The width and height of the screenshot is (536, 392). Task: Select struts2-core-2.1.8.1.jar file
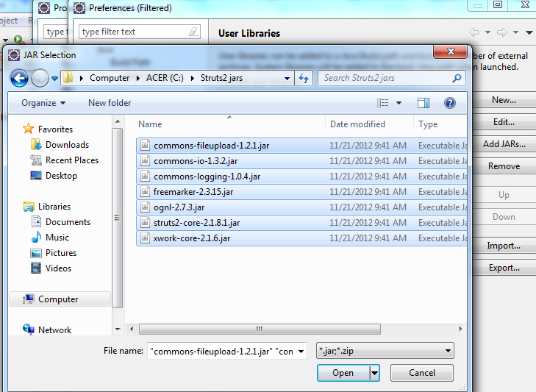pyautogui.click(x=302, y=222)
